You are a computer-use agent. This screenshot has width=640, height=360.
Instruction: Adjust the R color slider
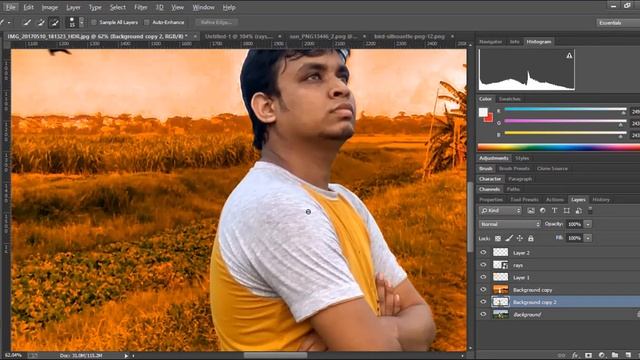click(565, 109)
